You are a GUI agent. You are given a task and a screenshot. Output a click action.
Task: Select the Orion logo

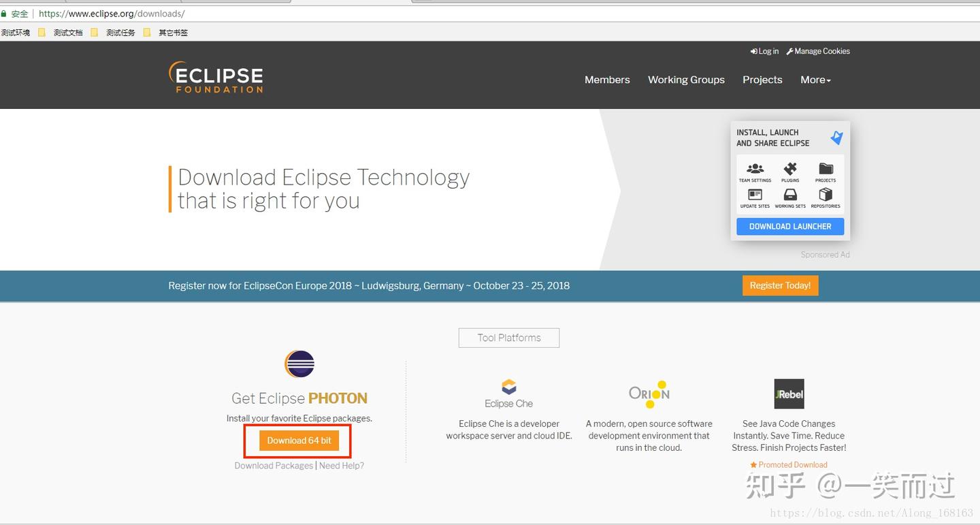pos(648,393)
